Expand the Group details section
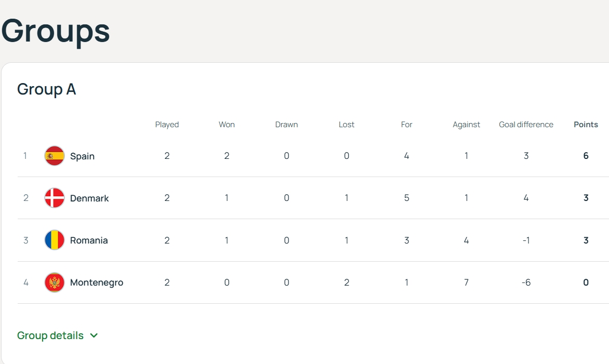 click(x=50, y=335)
